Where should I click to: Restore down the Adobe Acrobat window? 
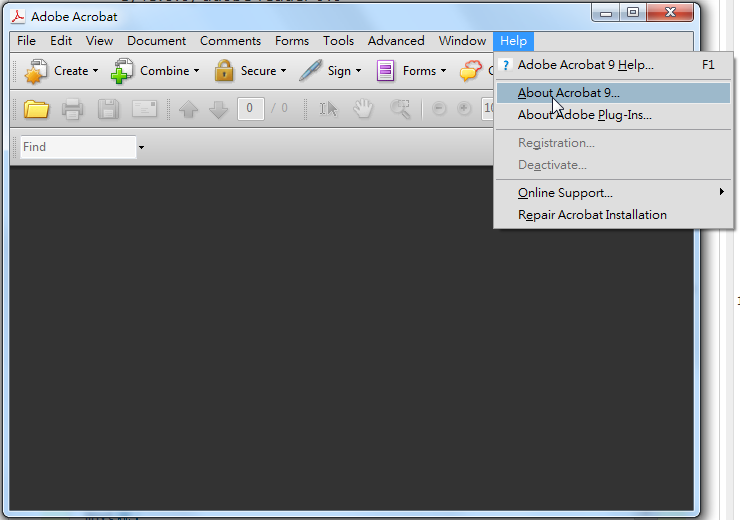click(633, 13)
